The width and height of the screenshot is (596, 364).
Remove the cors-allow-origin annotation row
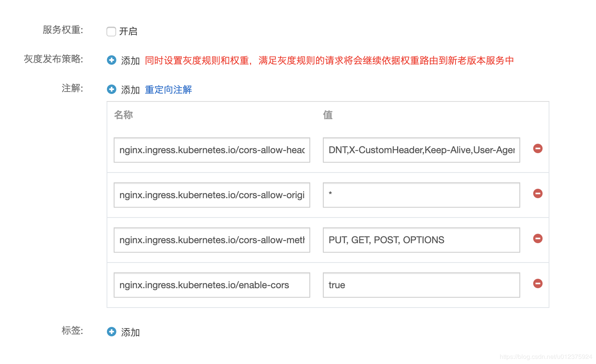click(538, 193)
